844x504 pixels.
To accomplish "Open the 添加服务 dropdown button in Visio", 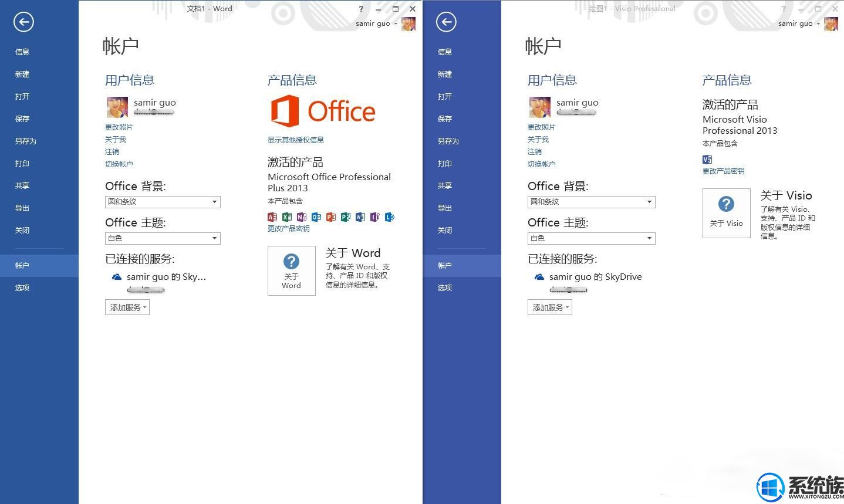I will coord(550,307).
